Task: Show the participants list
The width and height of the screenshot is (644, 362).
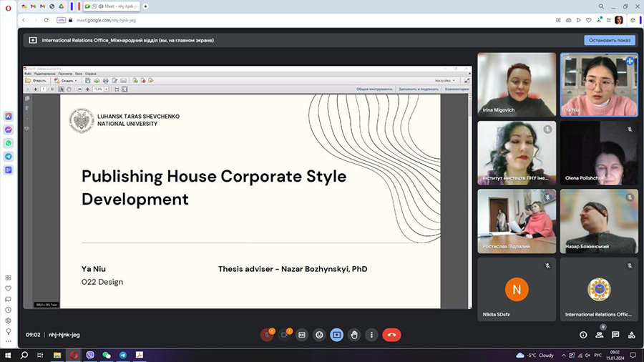Action: (599, 334)
